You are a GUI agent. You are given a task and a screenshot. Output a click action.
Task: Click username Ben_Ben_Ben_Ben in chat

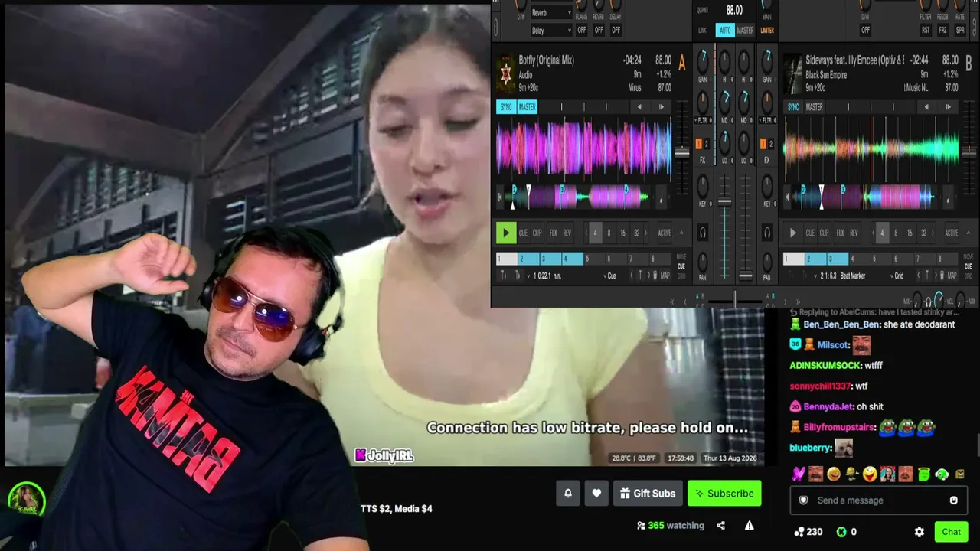tap(841, 324)
